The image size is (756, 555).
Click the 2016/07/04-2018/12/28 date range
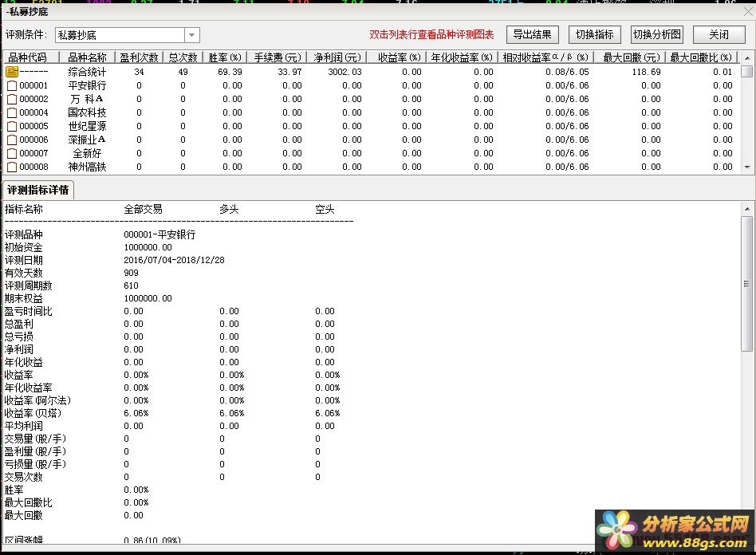pos(174,260)
